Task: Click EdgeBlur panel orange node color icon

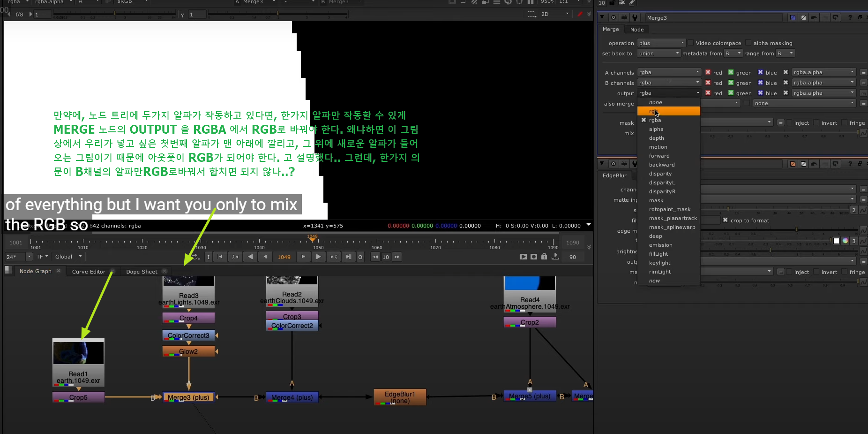Action: pos(793,164)
